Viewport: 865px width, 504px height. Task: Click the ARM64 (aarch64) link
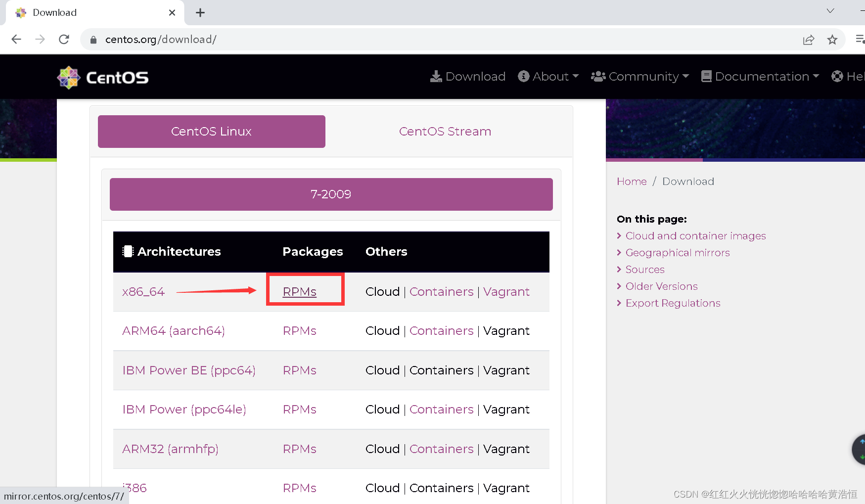coord(174,331)
